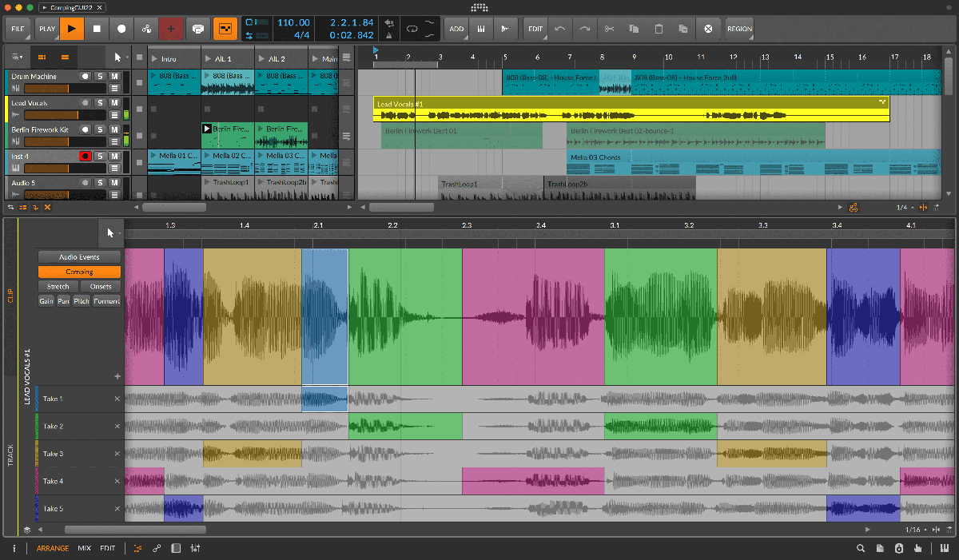Click the Delete X icon in toolbar

708,29
